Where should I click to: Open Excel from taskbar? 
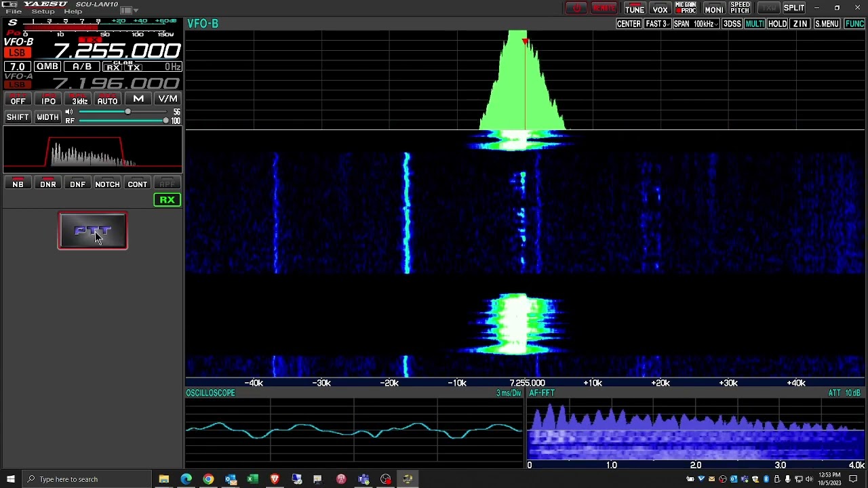(252, 479)
